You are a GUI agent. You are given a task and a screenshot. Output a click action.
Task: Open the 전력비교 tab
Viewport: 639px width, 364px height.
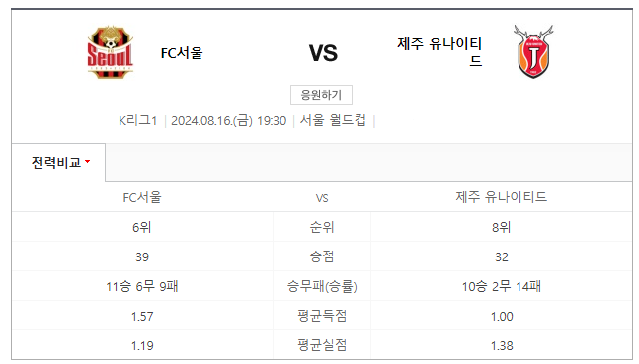pos(58,163)
